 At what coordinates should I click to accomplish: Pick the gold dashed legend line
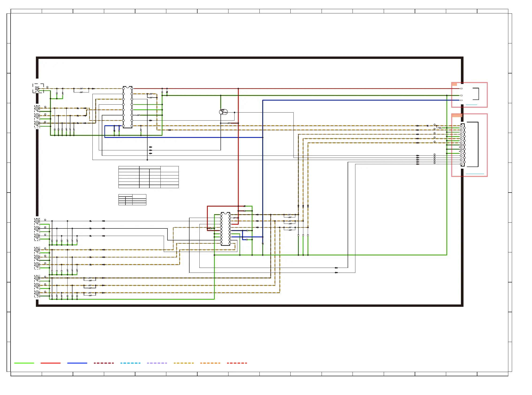pyautogui.click(x=184, y=363)
